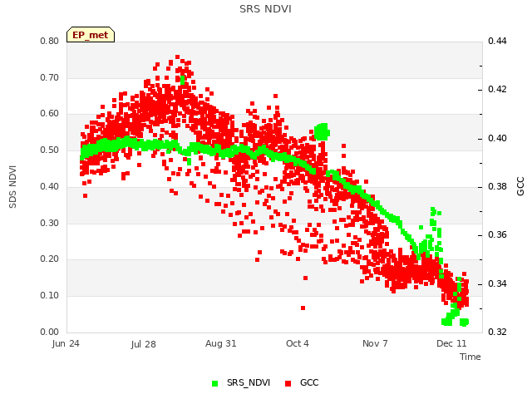Click the EP_met label tag
The image size is (532, 399).
tap(91, 35)
